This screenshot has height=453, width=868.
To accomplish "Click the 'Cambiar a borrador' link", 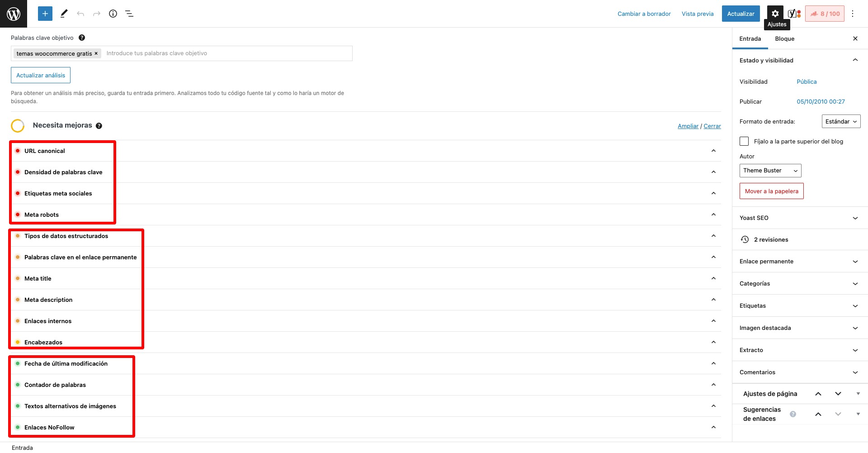I will tap(644, 14).
